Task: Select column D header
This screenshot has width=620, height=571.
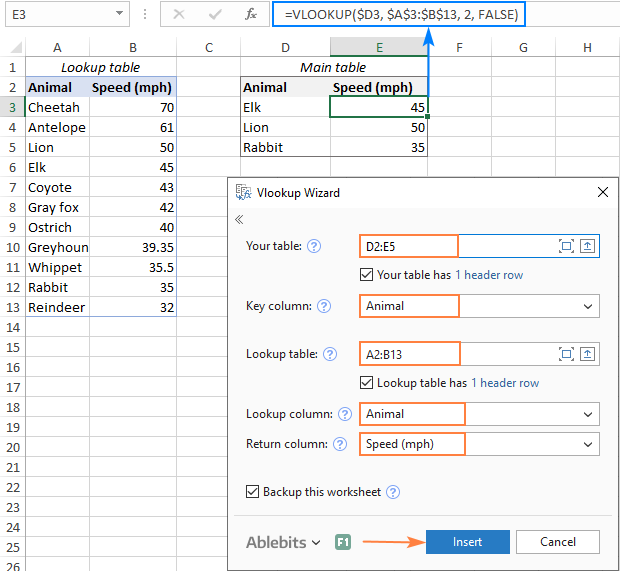Action: pyautogui.click(x=285, y=48)
